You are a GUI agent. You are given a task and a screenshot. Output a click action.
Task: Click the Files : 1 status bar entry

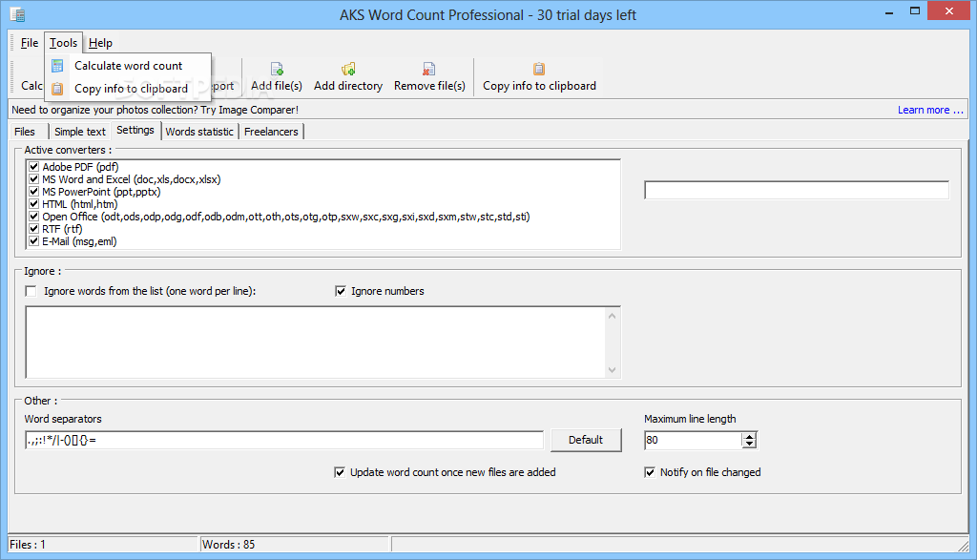pos(103,545)
